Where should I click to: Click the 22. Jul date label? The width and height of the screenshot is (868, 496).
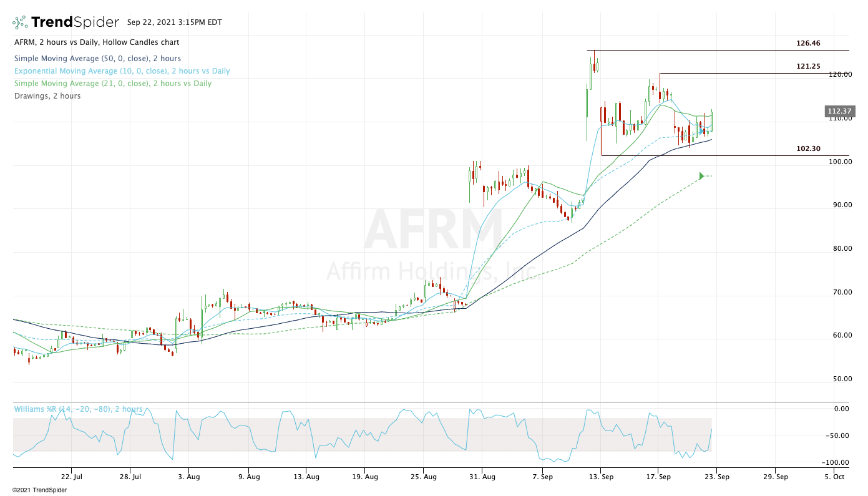(x=71, y=477)
